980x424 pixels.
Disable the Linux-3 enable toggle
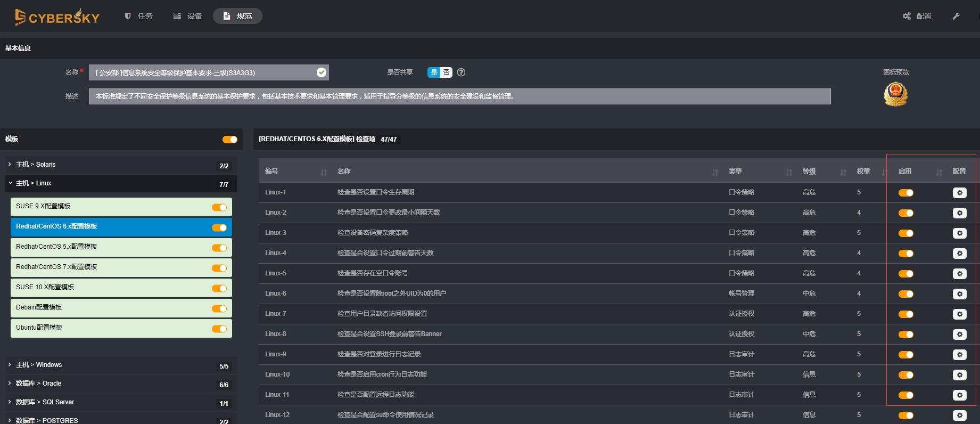coord(905,233)
